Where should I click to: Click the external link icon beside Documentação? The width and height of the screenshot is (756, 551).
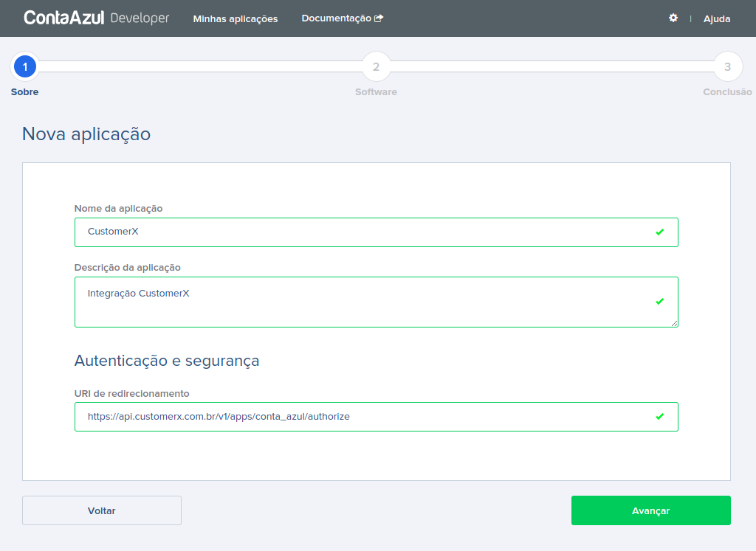(379, 18)
